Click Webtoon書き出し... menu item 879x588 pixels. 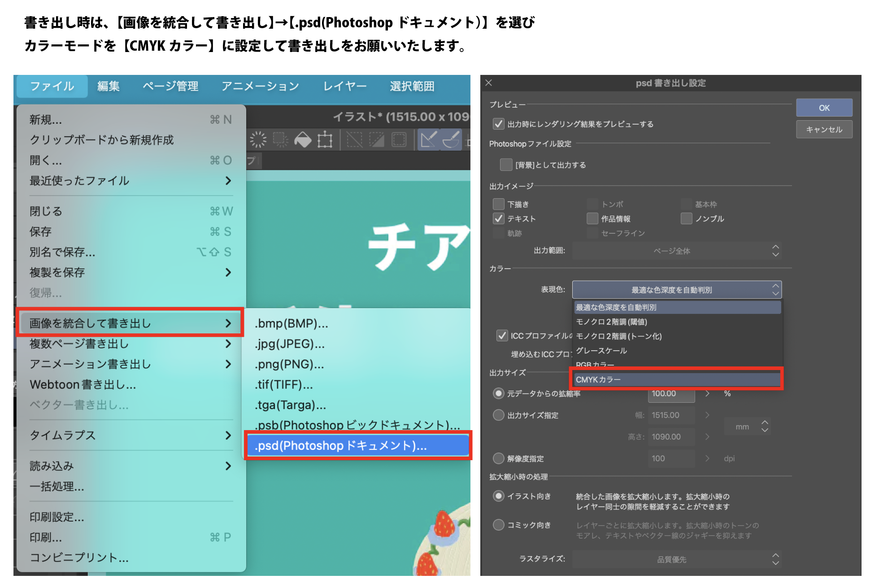pos(131,384)
